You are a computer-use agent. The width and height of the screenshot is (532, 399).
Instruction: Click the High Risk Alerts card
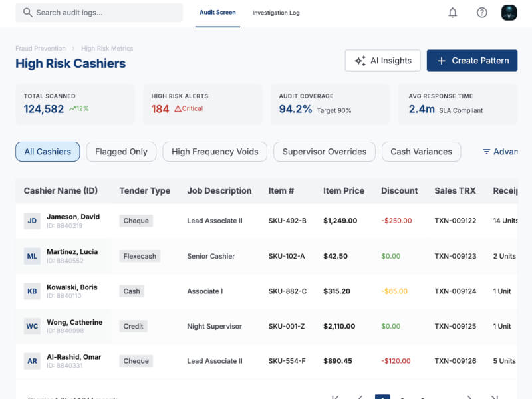203,104
